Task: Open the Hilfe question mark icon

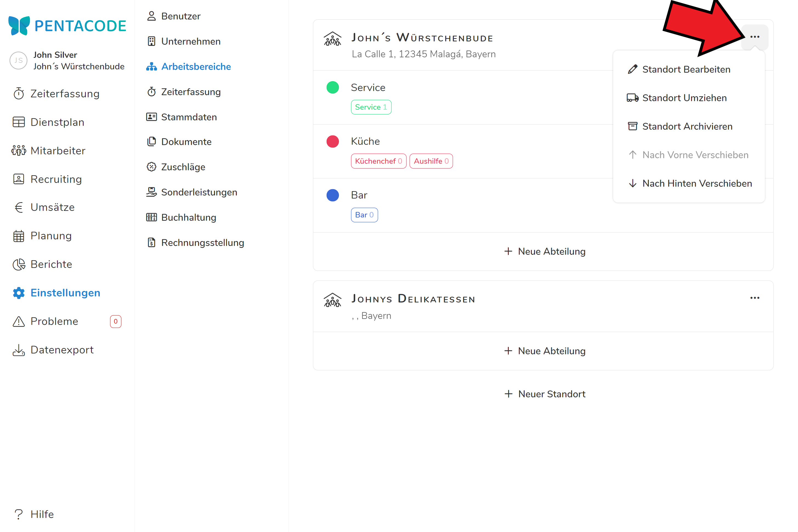Action: tap(19, 514)
